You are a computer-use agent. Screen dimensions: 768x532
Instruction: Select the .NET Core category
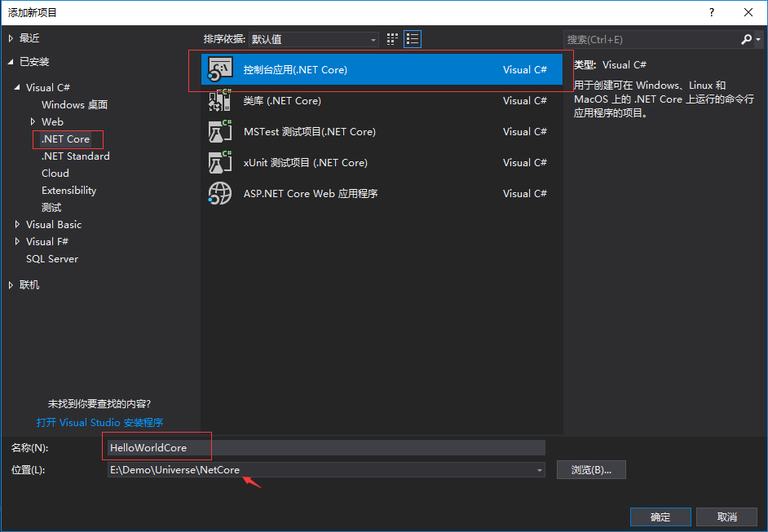(66, 139)
